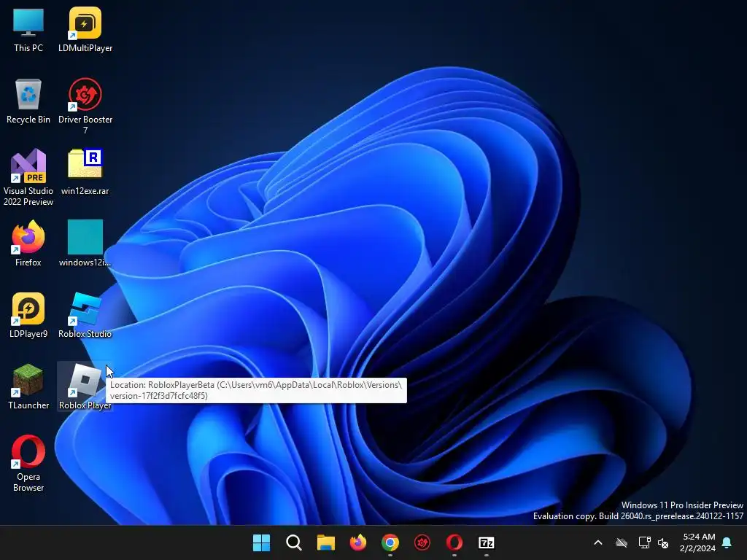The image size is (747, 560).
Task: Select the Recycle Bin icon
Action: coord(28,101)
